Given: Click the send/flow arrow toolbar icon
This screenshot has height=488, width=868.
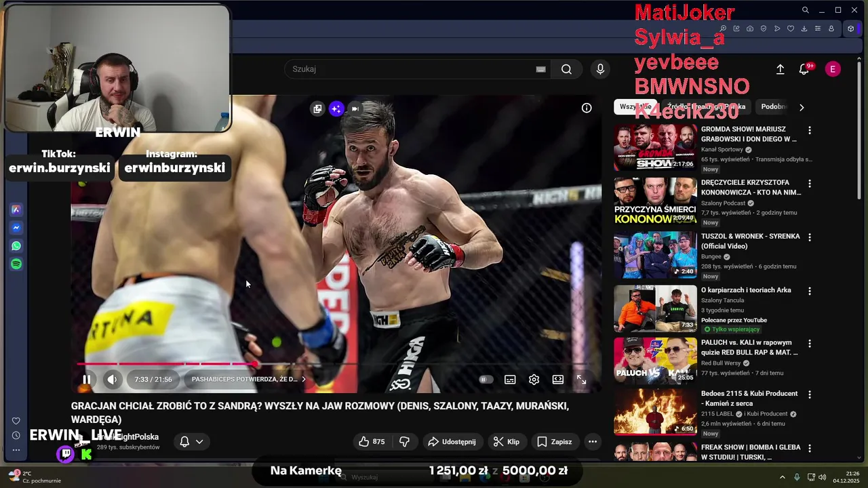Looking at the screenshot, I should tap(777, 28).
